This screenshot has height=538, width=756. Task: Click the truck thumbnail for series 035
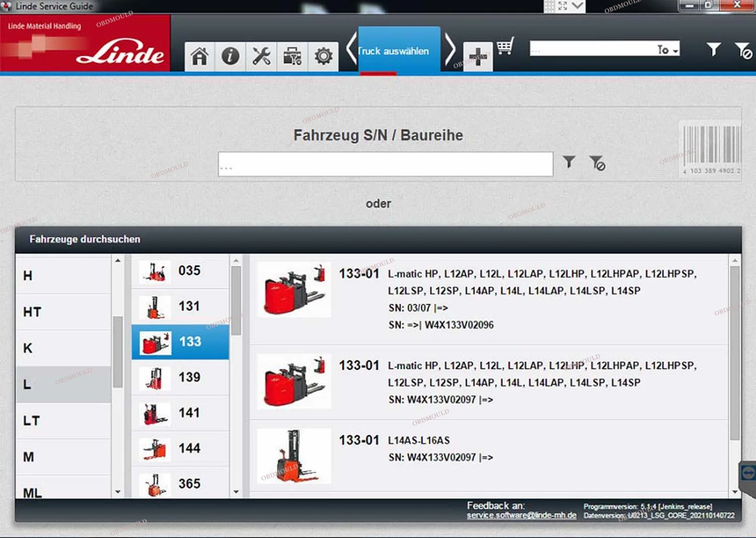155,272
